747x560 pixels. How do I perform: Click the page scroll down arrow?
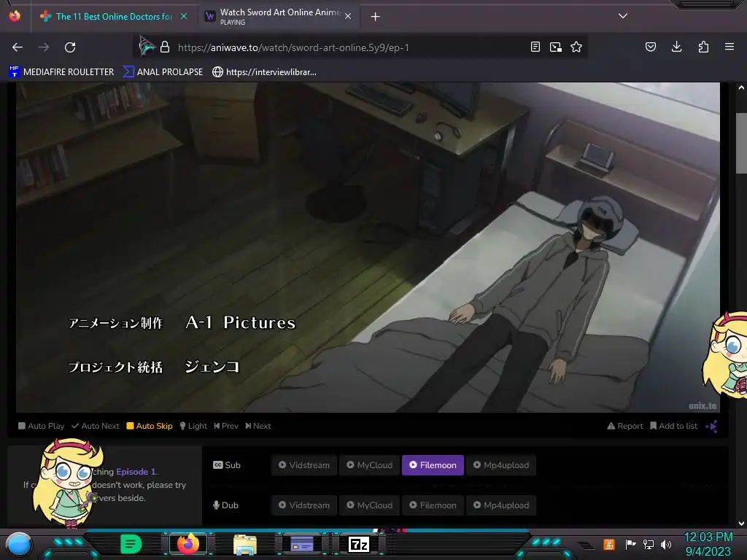point(741,524)
